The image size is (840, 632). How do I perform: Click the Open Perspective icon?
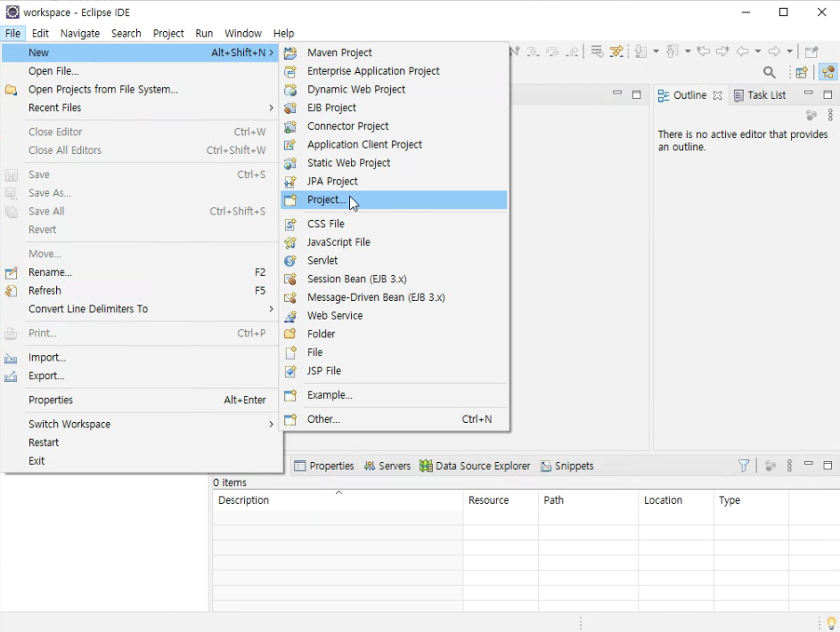[802, 72]
